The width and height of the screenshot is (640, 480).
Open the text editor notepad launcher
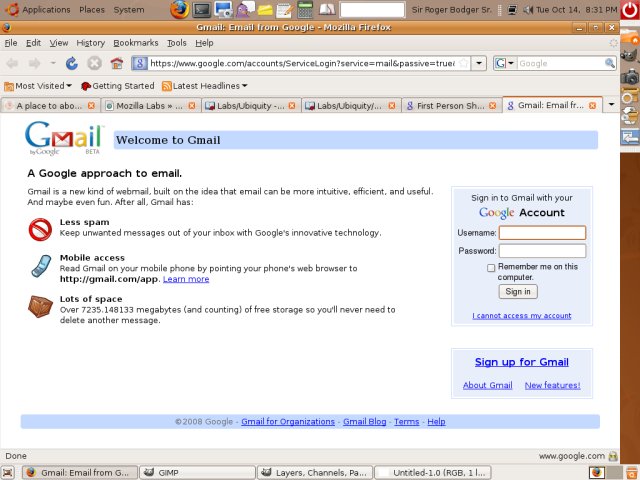pyautogui.click(x=284, y=10)
